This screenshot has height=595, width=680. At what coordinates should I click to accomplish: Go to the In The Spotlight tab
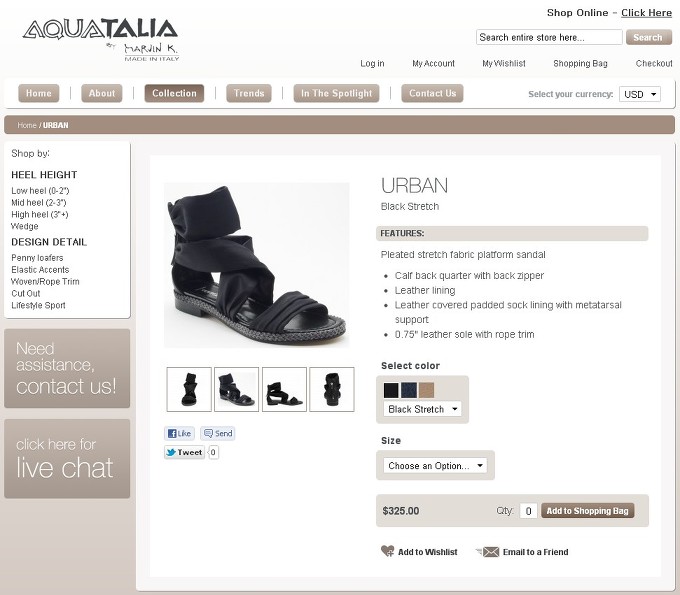(336, 93)
